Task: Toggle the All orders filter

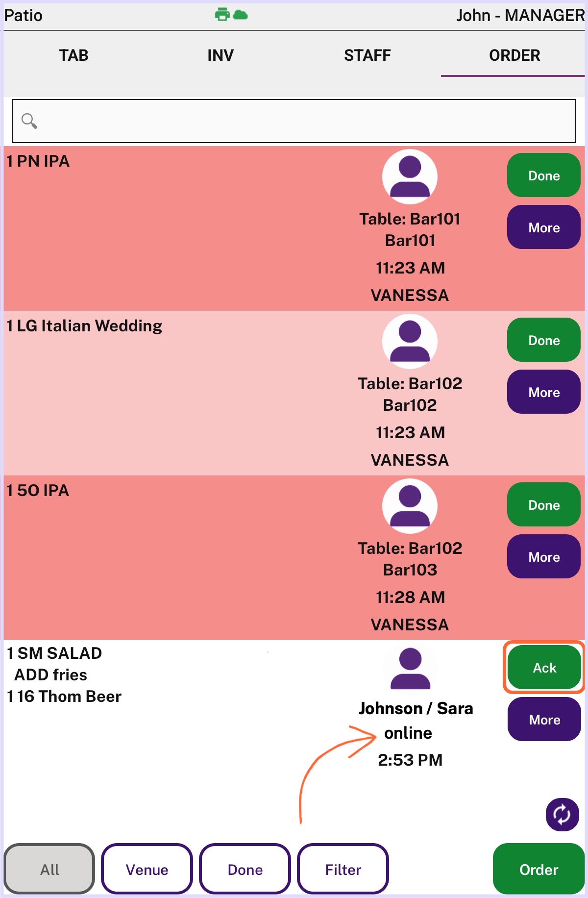Action: (49, 870)
